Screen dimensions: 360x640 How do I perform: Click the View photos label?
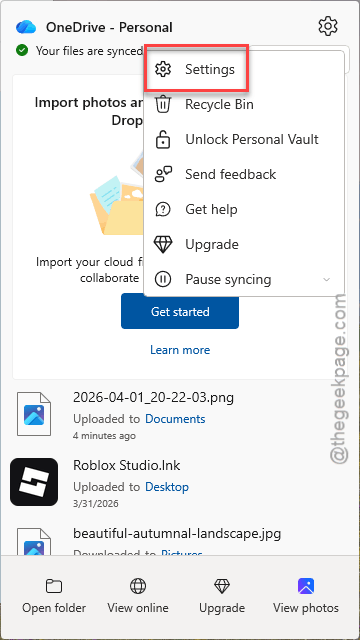tap(306, 608)
